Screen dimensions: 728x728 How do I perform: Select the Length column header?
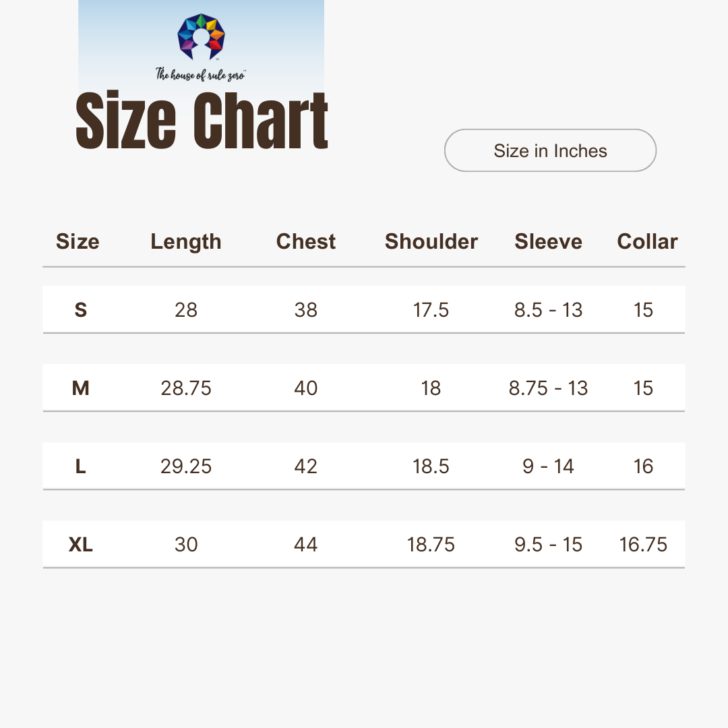coord(186,242)
